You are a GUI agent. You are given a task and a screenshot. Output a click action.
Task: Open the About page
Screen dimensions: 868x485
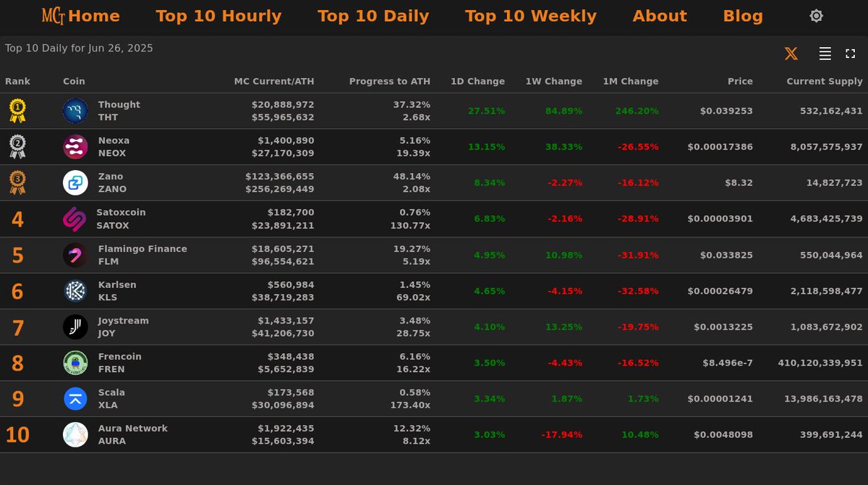coord(660,16)
